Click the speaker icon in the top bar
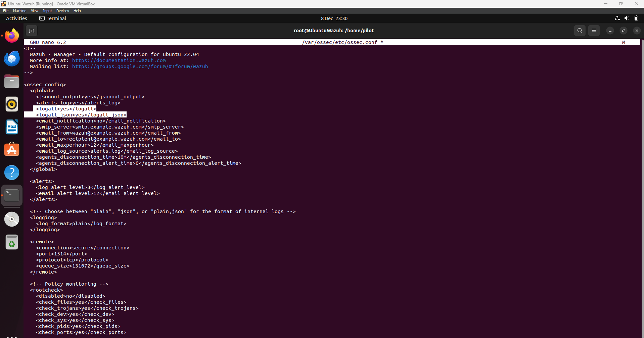The image size is (644, 338). click(x=627, y=18)
